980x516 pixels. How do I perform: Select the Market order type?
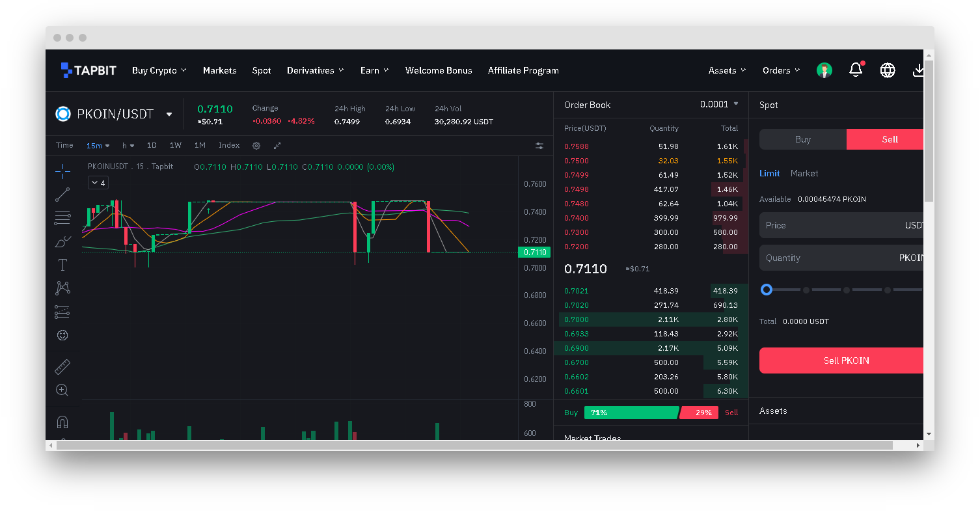click(804, 173)
